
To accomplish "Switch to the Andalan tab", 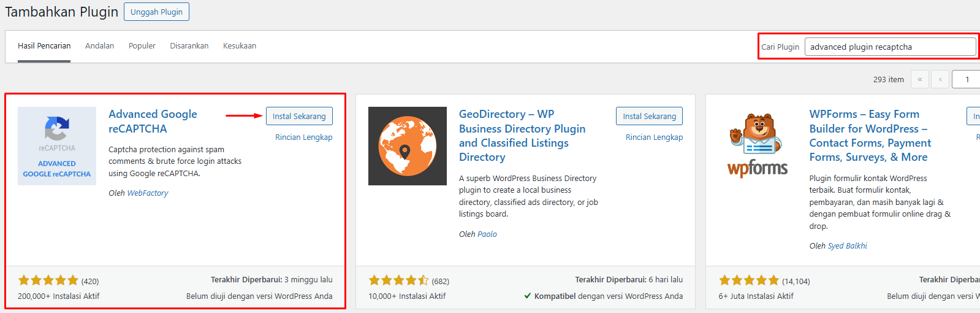I will pos(100,46).
